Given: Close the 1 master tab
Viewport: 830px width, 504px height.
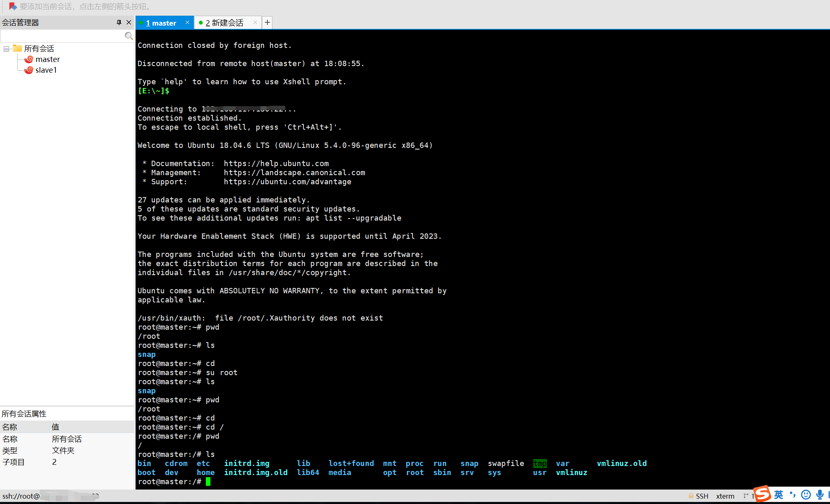Looking at the screenshot, I should point(187,22).
